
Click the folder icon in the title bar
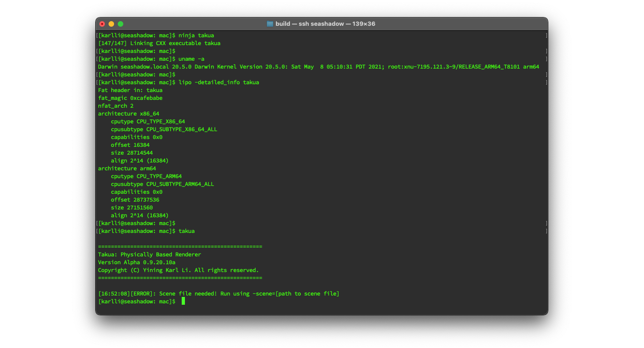tap(269, 23)
